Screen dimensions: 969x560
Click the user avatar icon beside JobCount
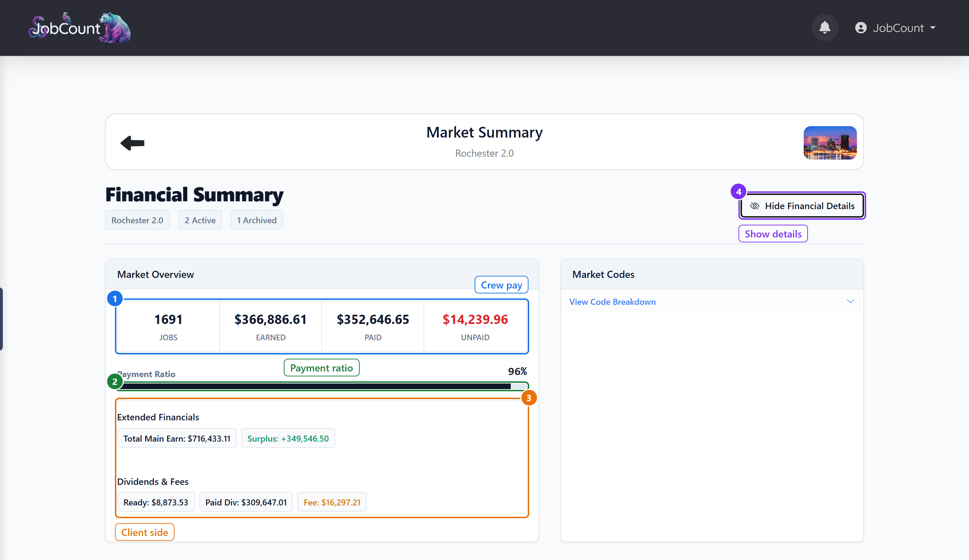coord(860,28)
